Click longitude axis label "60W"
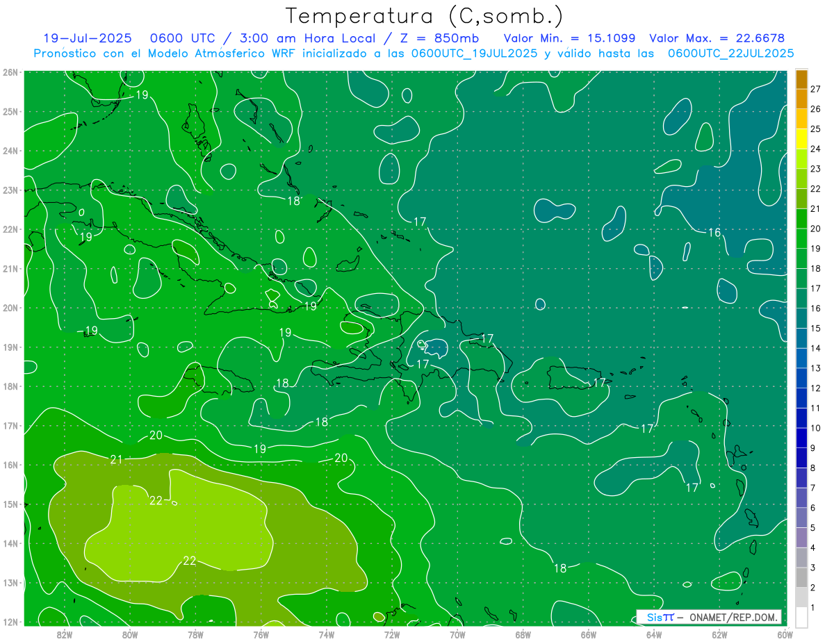The width and height of the screenshot is (834, 644). pos(785,634)
